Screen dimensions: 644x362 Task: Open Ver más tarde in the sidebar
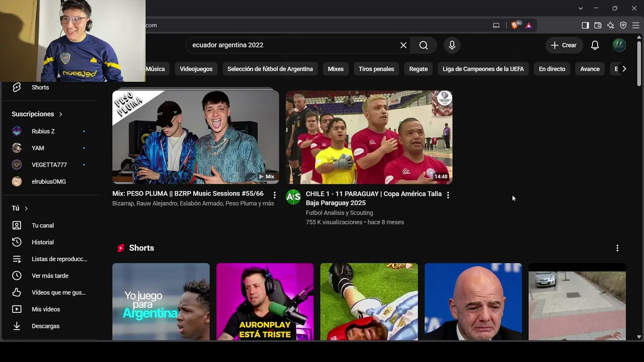tap(49, 276)
